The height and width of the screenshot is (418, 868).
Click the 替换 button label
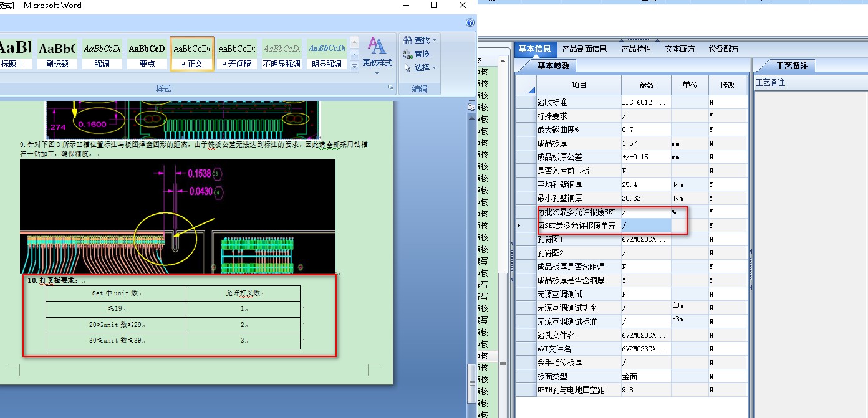[x=422, y=54]
